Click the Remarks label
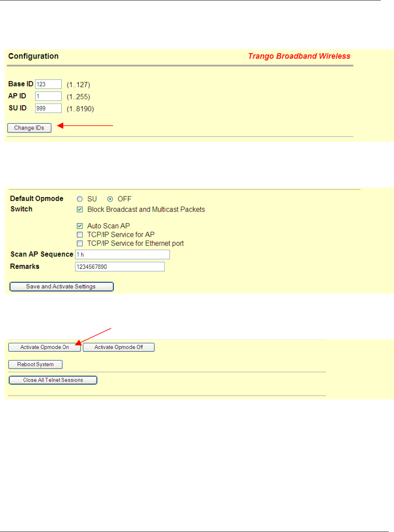The width and height of the screenshot is (394, 532). 25,266
